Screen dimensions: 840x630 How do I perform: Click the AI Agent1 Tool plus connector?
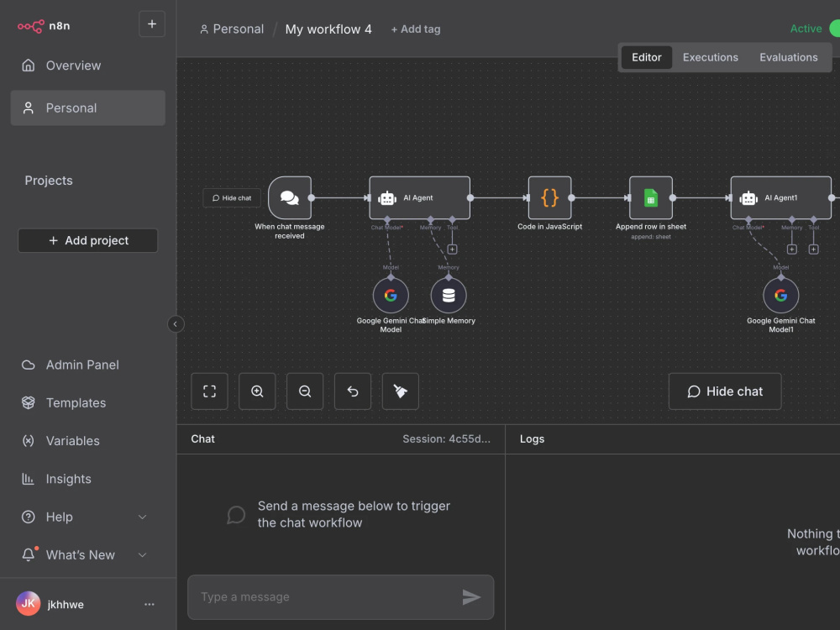pyautogui.click(x=813, y=249)
